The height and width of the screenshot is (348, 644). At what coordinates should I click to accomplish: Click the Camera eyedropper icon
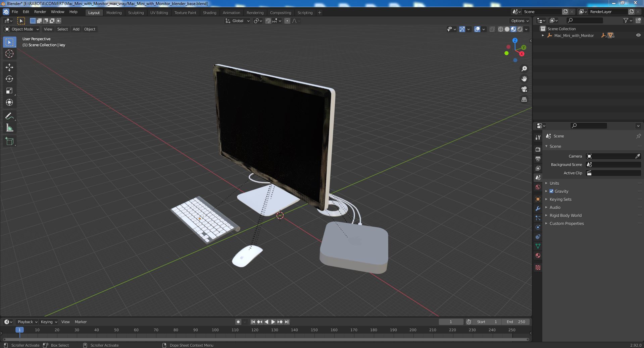[x=638, y=156]
